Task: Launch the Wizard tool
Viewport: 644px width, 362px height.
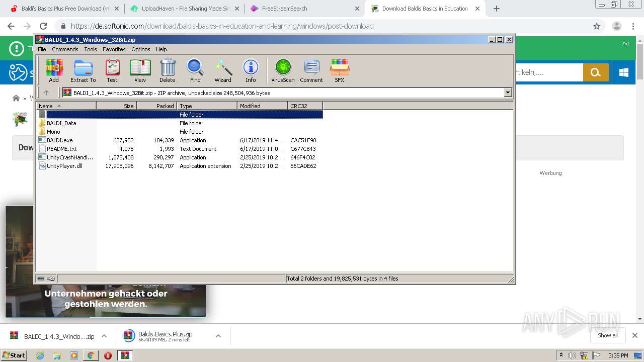Action: click(223, 70)
